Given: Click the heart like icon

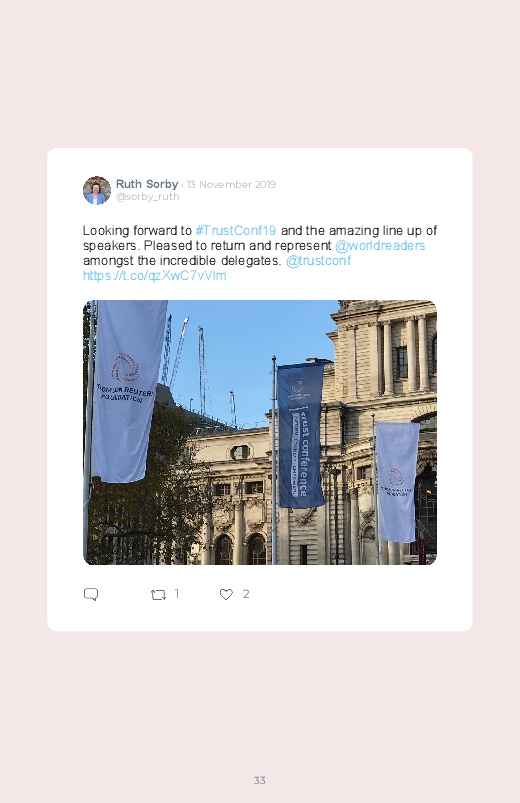Looking at the screenshot, I should [226, 594].
